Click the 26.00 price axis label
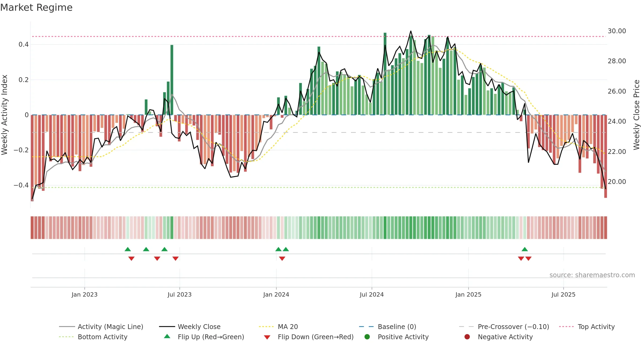The image size is (644, 362). tap(617, 91)
